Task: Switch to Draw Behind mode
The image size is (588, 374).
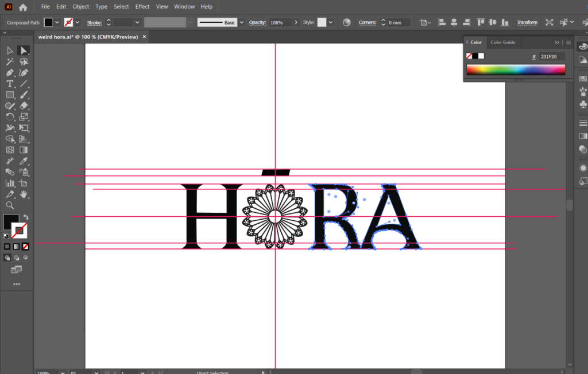Action: coord(16,258)
